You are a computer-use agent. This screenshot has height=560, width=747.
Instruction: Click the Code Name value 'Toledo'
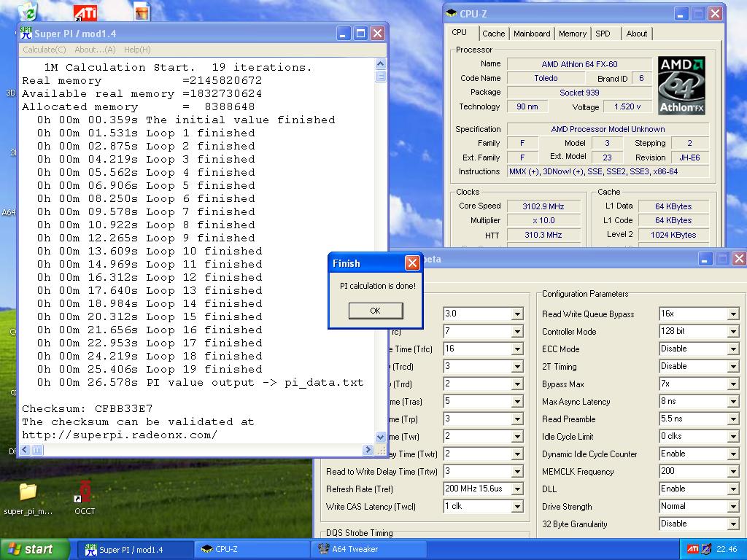pos(546,78)
